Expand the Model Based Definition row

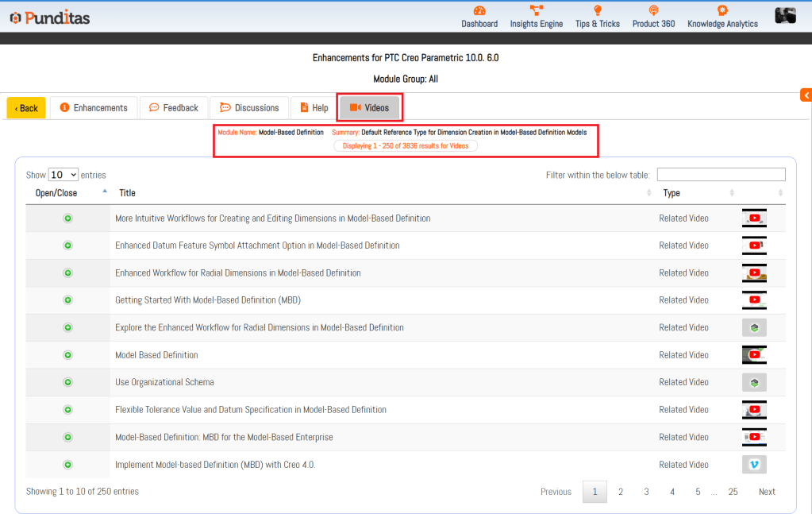click(68, 355)
